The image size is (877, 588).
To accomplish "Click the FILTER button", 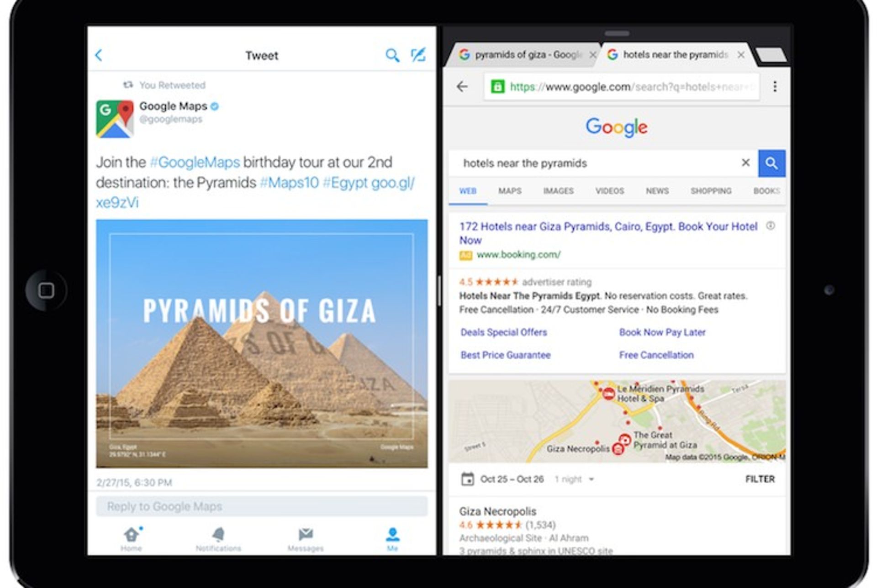I will (x=760, y=479).
